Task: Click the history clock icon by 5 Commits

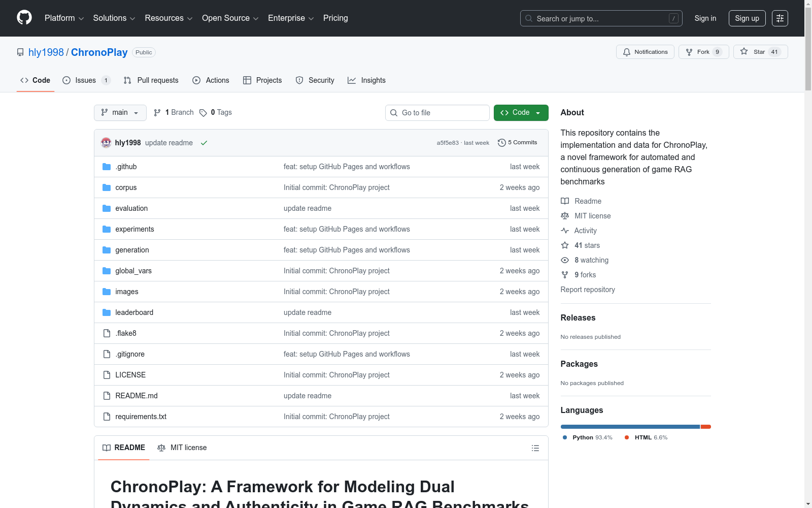Action: [x=502, y=143]
